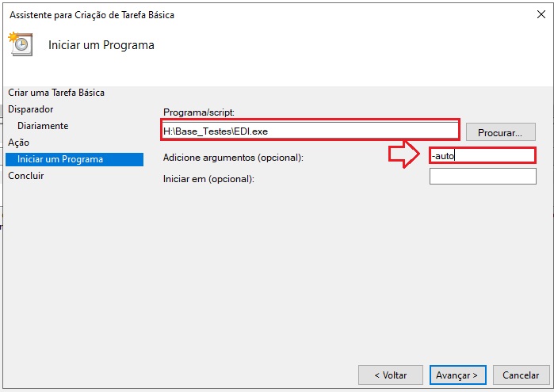Close the Assistente para Criação dialog
Viewport: 554px width, 392px height.
(x=541, y=14)
